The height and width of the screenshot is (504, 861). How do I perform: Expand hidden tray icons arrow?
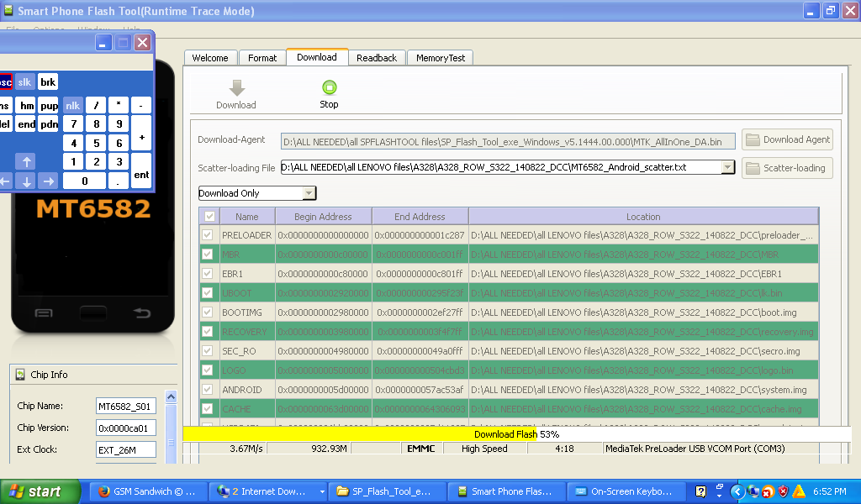click(x=737, y=491)
